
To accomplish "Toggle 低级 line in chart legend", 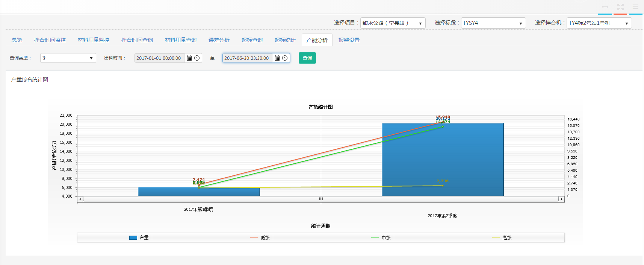I will [x=260, y=238].
